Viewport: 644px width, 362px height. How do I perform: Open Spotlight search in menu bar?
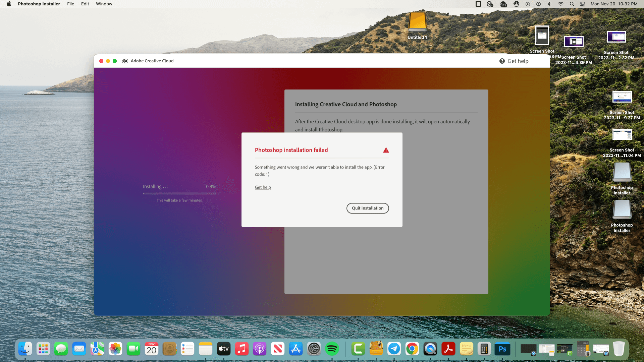click(x=572, y=4)
